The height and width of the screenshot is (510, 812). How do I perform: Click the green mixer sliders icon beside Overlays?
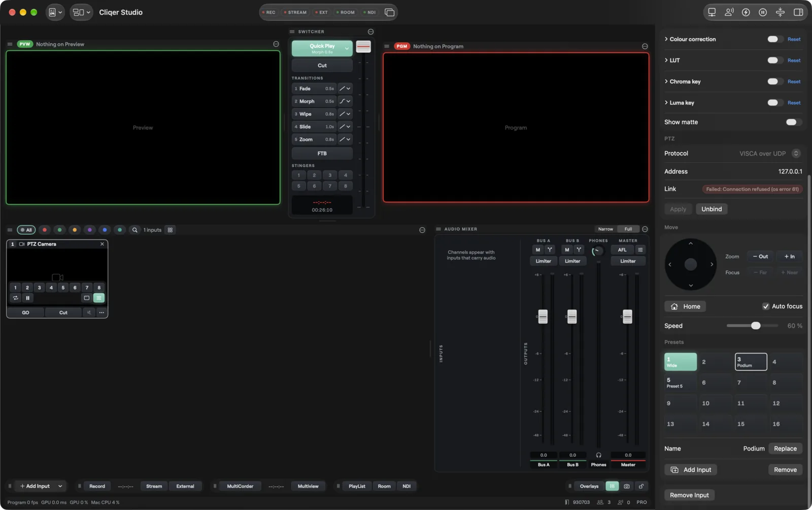(x=612, y=487)
